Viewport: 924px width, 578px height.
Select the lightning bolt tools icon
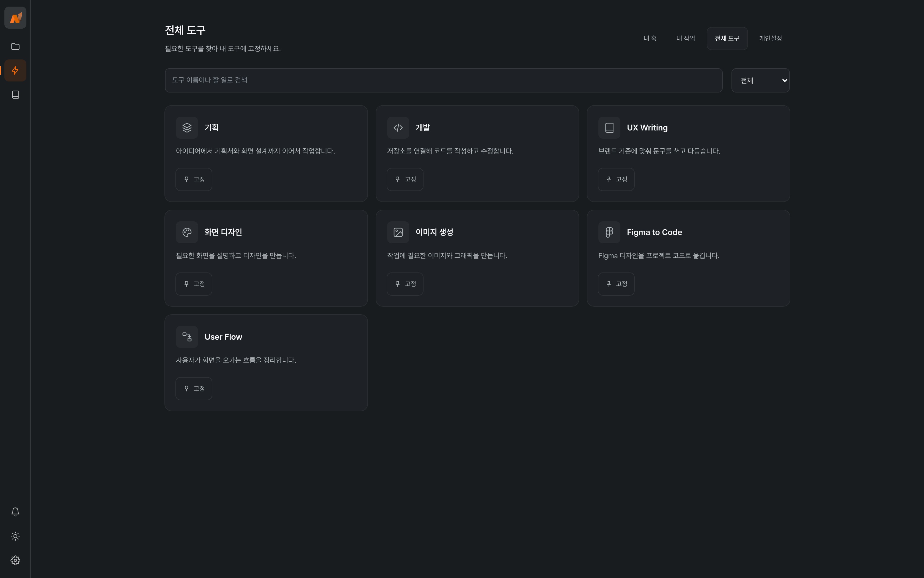pos(15,70)
